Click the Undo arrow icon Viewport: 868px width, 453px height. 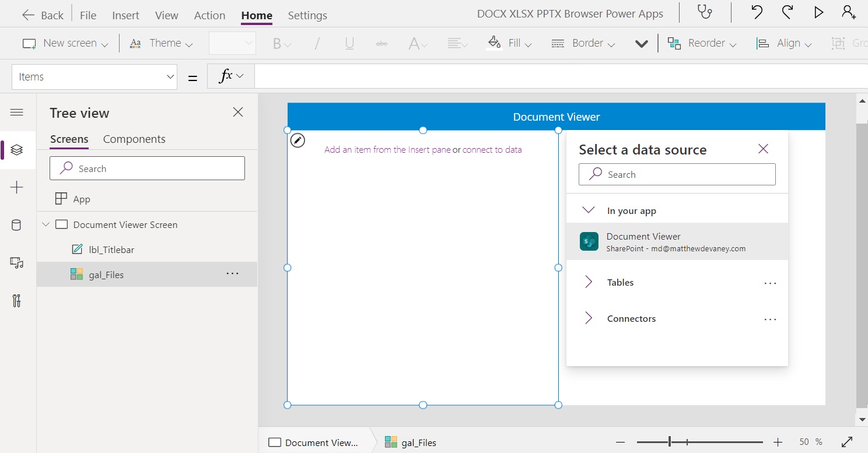point(755,12)
